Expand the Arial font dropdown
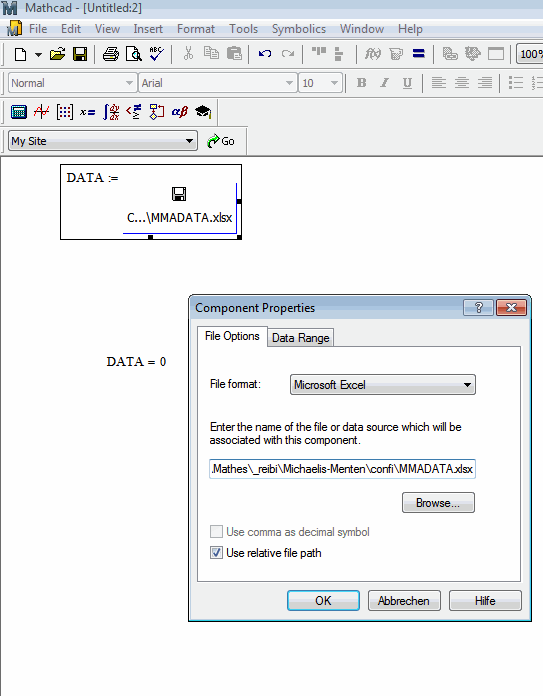Screen dimensions: 543x696 tap(289, 83)
